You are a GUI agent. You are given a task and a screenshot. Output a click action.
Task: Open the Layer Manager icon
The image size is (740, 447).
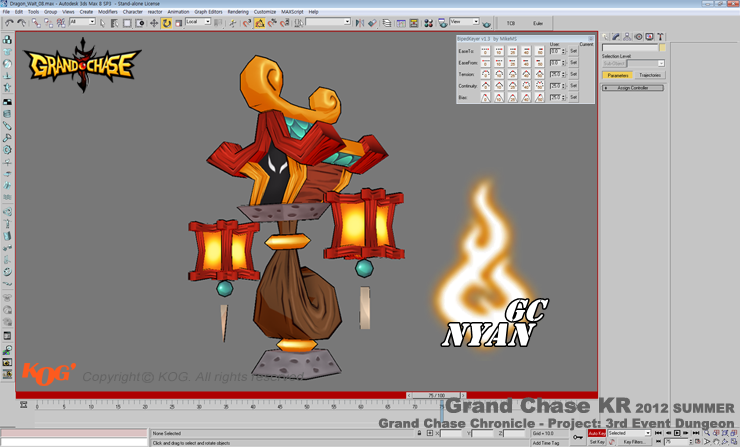387,23
